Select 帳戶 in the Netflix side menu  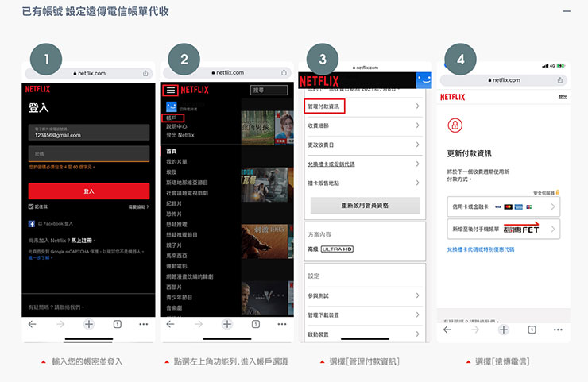[172, 118]
